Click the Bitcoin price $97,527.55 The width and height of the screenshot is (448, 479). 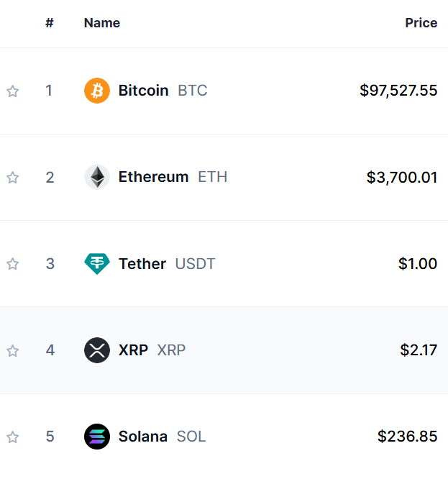point(398,91)
